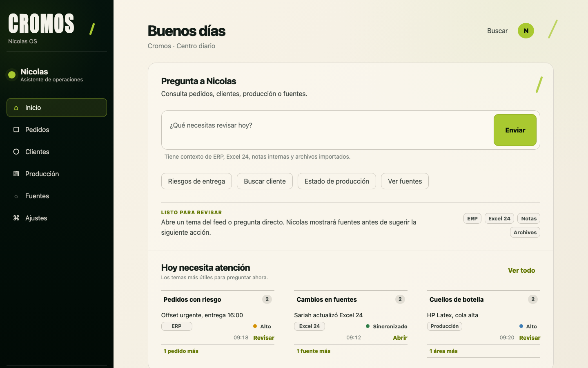Click the Ajustes command icon
588x368 pixels.
[16, 218]
